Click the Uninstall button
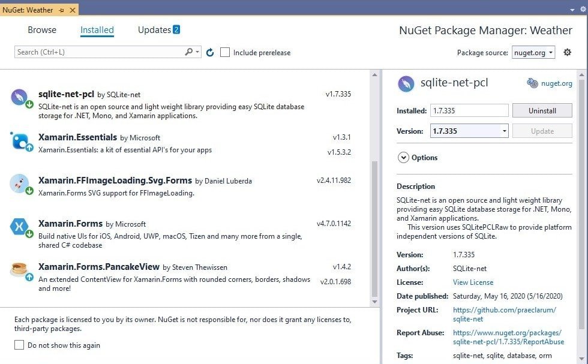588x364 pixels. click(542, 110)
